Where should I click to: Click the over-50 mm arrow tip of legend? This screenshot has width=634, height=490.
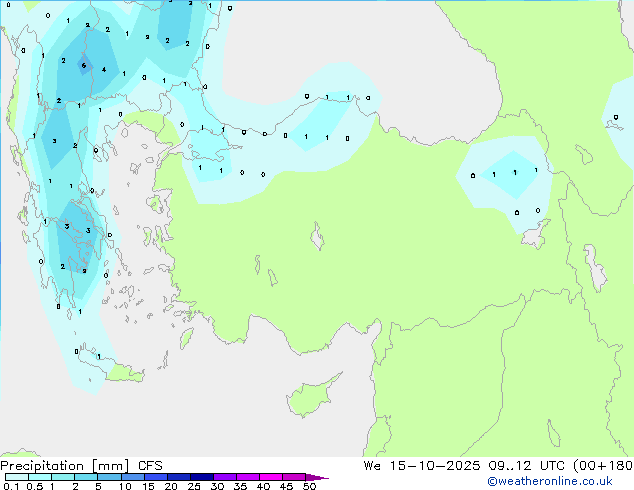[x=317, y=477]
